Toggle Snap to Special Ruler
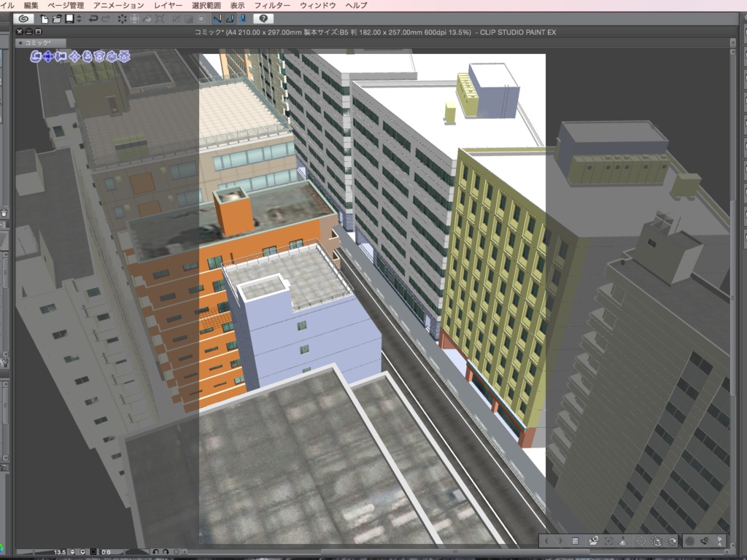This screenshot has height=560, width=747. [230, 19]
